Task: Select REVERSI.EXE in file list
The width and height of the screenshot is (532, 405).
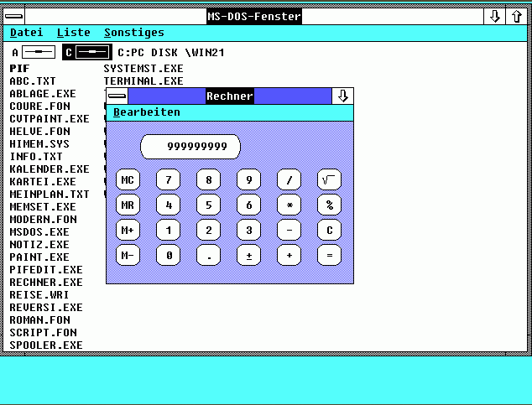Action: point(46,307)
